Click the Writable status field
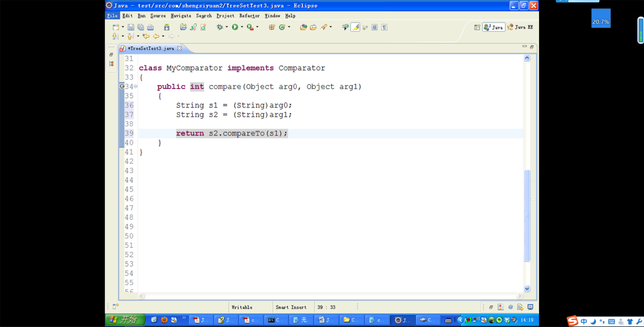This screenshot has width=644, height=327. point(242,307)
